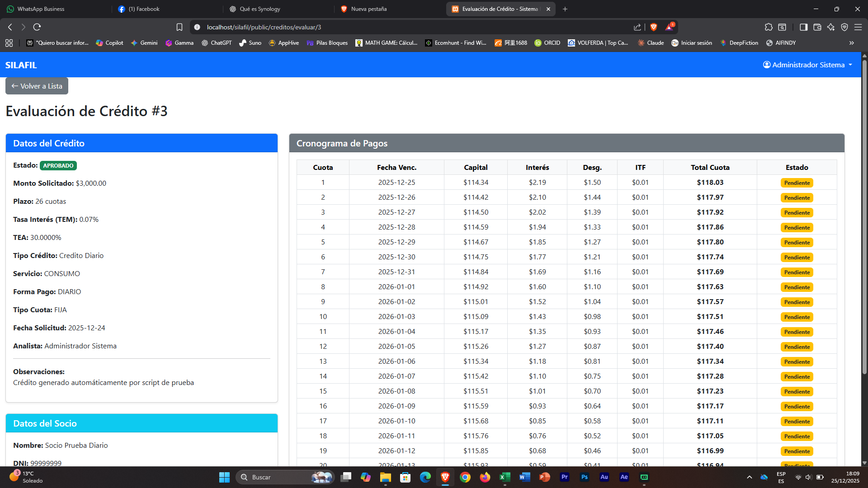Toggle the browser sidebar panel icon
Viewport: 868px width, 488px height.
tap(803, 27)
